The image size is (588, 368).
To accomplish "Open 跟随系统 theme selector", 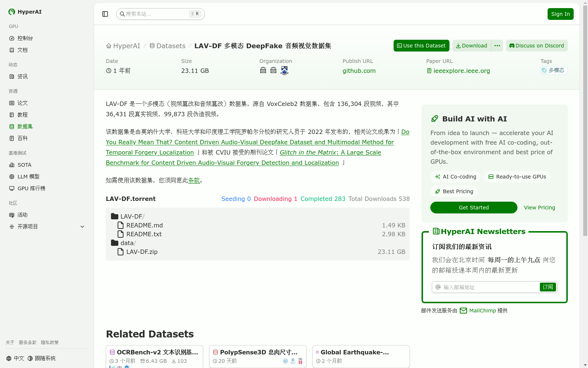I will coord(42,358).
